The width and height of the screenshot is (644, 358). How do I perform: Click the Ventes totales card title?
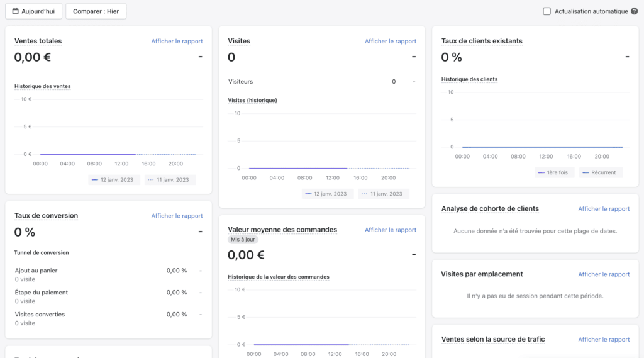(x=38, y=42)
